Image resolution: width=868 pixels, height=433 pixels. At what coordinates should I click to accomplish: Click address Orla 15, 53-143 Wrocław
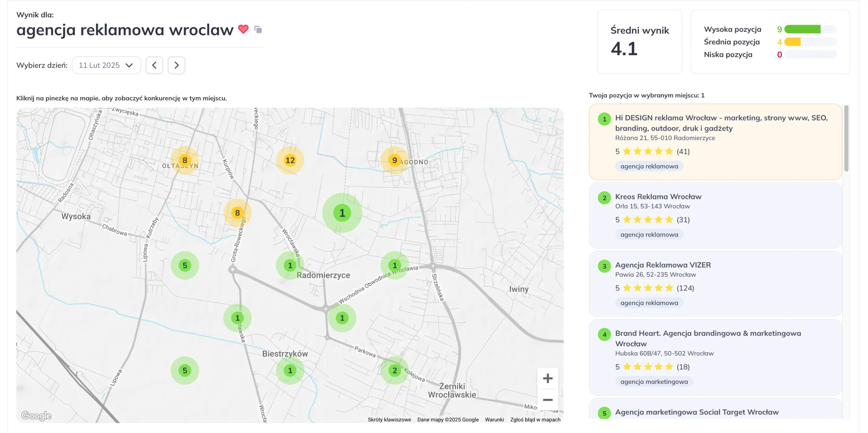coord(652,206)
